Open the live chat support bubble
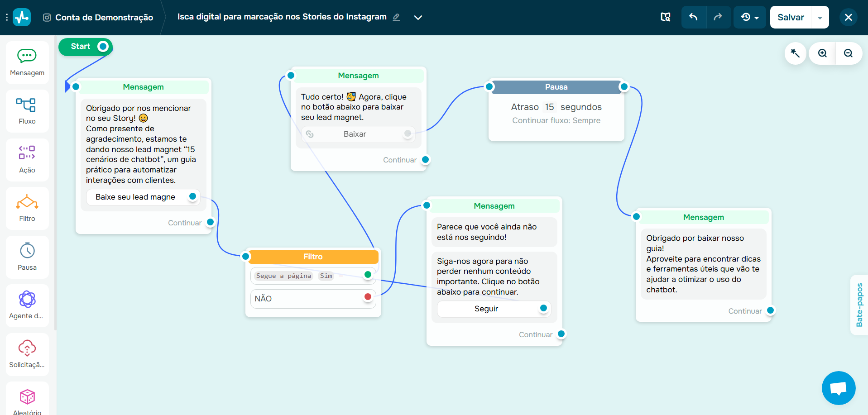The height and width of the screenshot is (415, 868). click(x=838, y=388)
